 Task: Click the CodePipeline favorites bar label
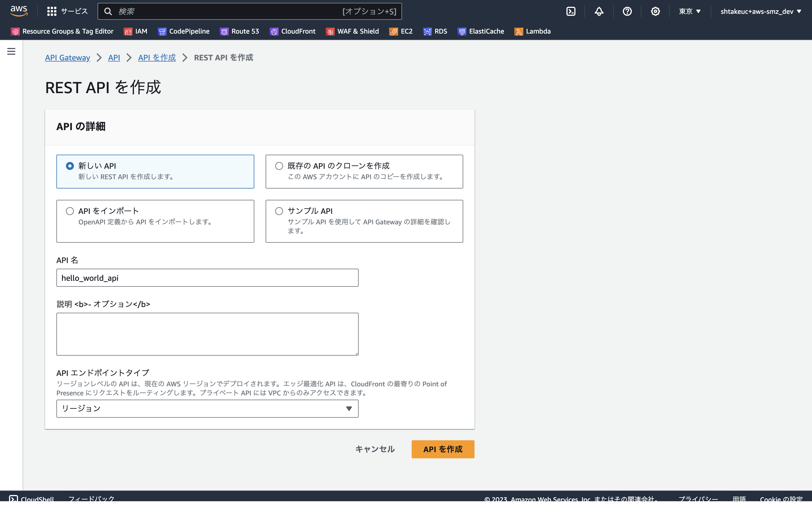(189, 32)
